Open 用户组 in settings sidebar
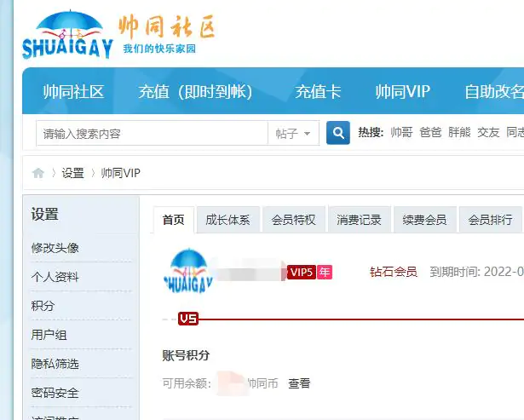Image resolution: width=524 pixels, height=420 pixels. pyautogui.click(x=49, y=335)
